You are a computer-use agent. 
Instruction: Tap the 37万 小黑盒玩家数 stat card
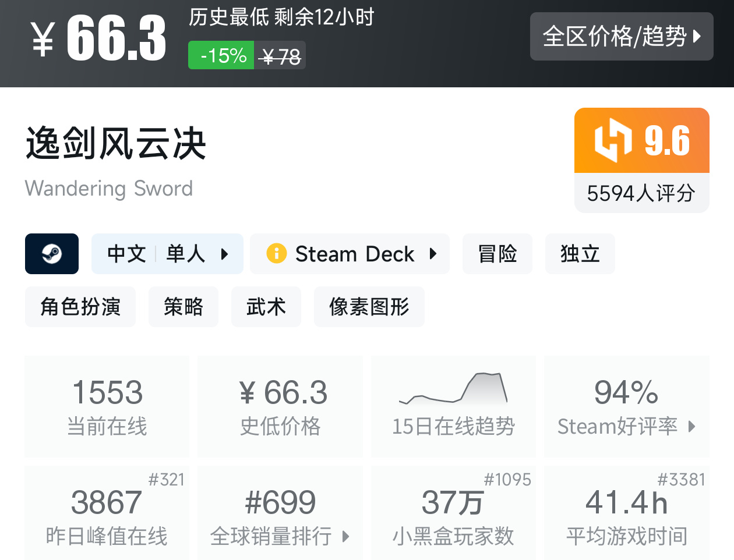(x=453, y=513)
